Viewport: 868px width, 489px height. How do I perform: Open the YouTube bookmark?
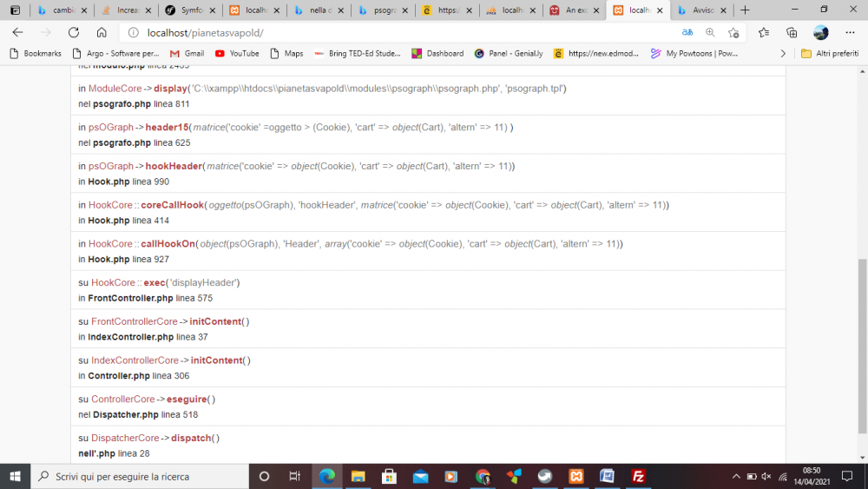pos(237,54)
